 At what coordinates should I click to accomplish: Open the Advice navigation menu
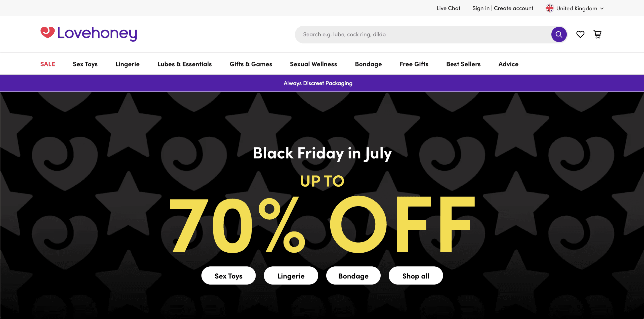click(x=508, y=64)
